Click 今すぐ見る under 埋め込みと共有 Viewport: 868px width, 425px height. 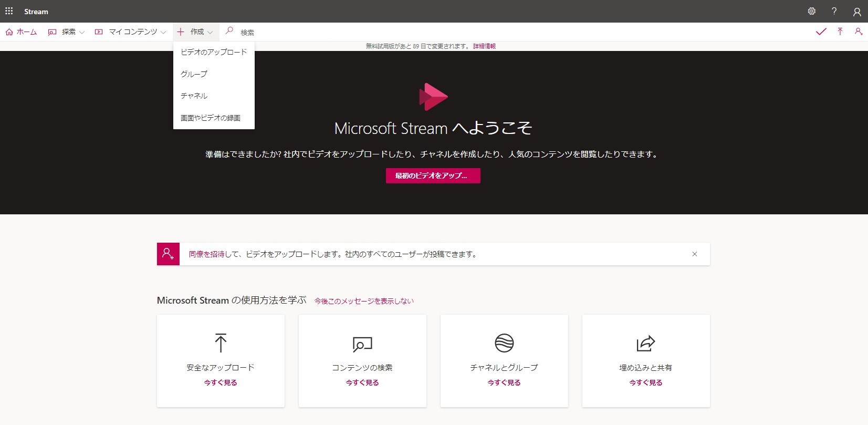(646, 382)
